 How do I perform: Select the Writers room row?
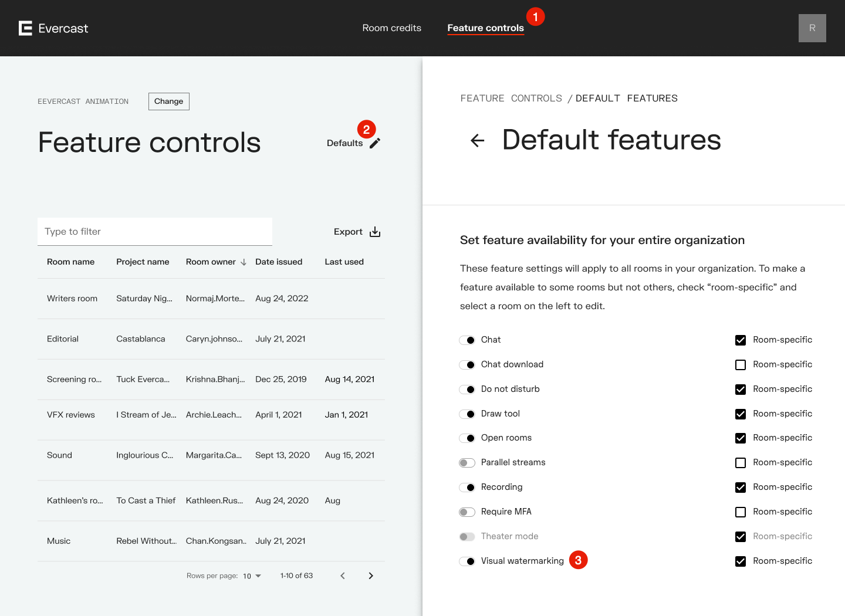tap(211, 299)
